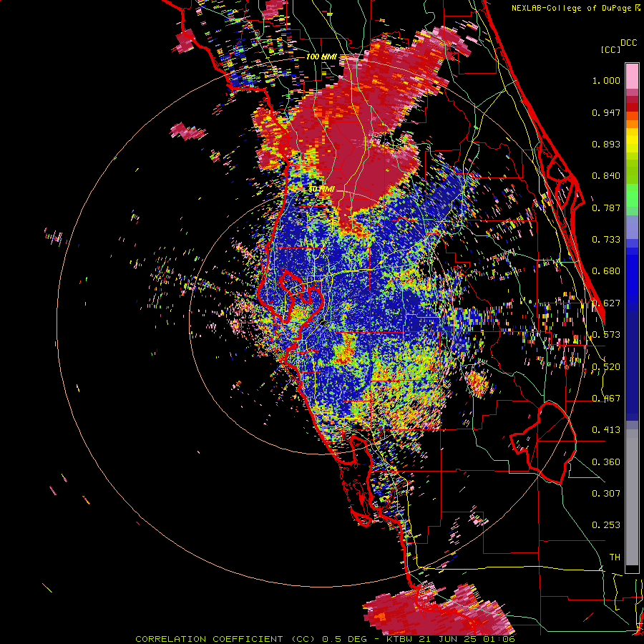
Task: Pick the pink segment at the color bar top
Action: pos(632,76)
